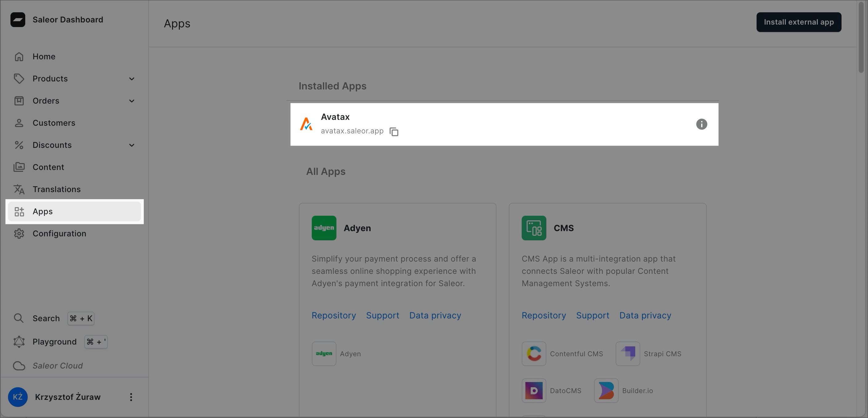This screenshot has width=868, height=418.
Task: Click the Configuration gear icon
Action: pos(19,233)
